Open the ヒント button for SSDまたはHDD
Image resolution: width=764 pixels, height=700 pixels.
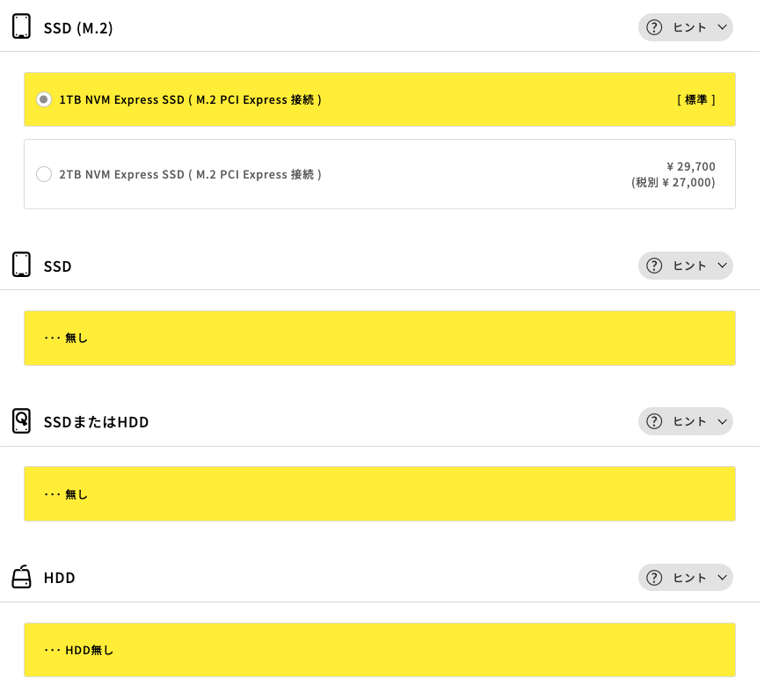pos(686,421)
